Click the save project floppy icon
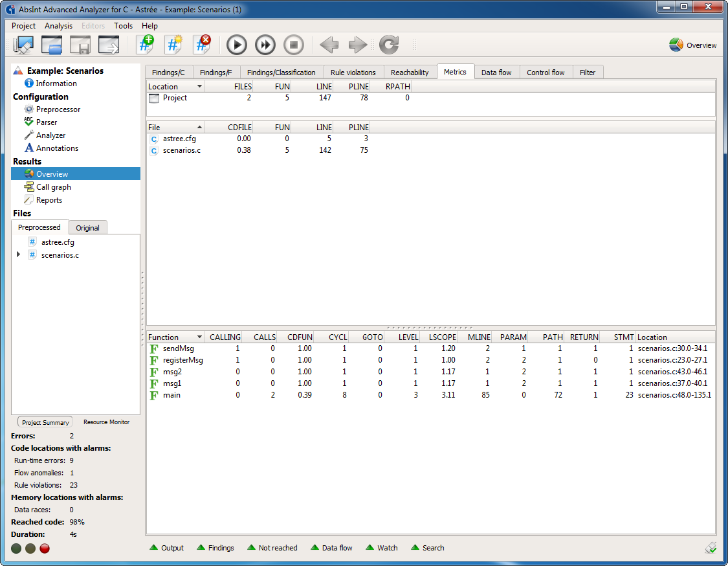This screenshot has height=566, width=728. [80, 45]
